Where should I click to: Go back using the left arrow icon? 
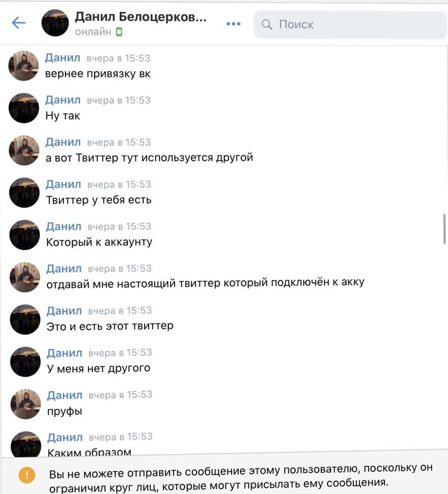coord(19,23)
